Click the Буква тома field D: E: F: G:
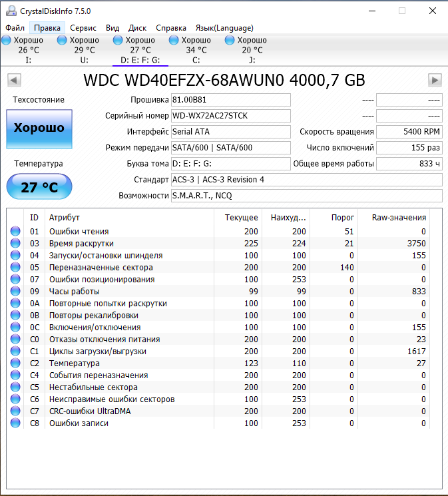The image size is (448, 496). coord(230,164)
